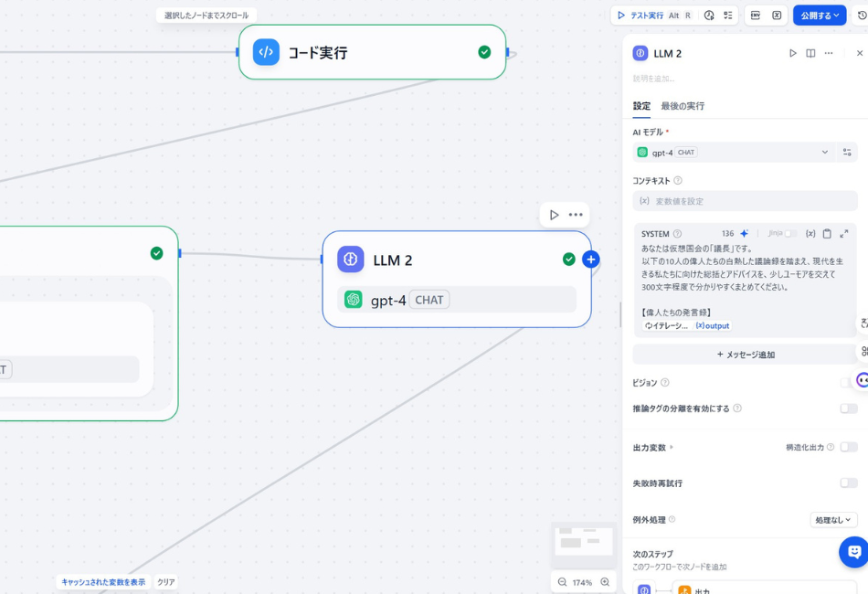The height and width of the screenshot is (594, 868).
Task: Open model parameter settings beside the gpt-4 selector
Action: [x=848, y=152]
